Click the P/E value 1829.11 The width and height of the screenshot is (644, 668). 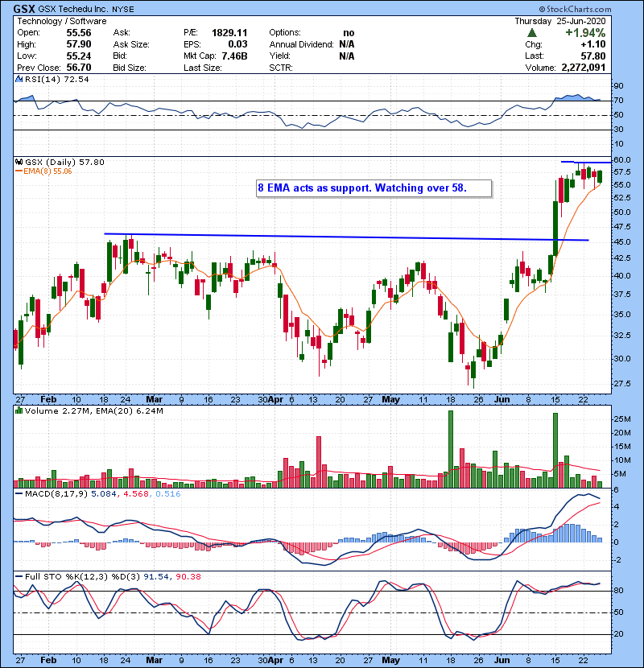pos(229,33)
